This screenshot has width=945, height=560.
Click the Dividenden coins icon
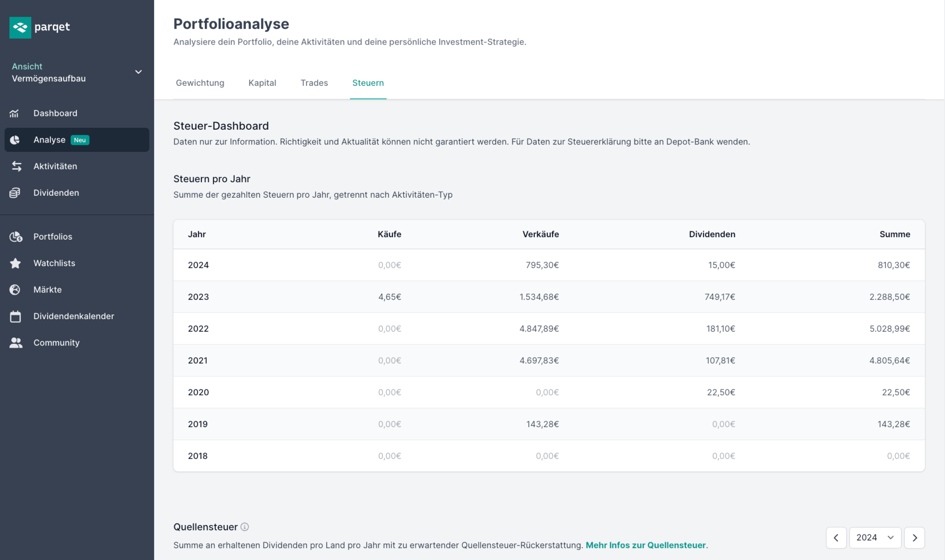15,193
